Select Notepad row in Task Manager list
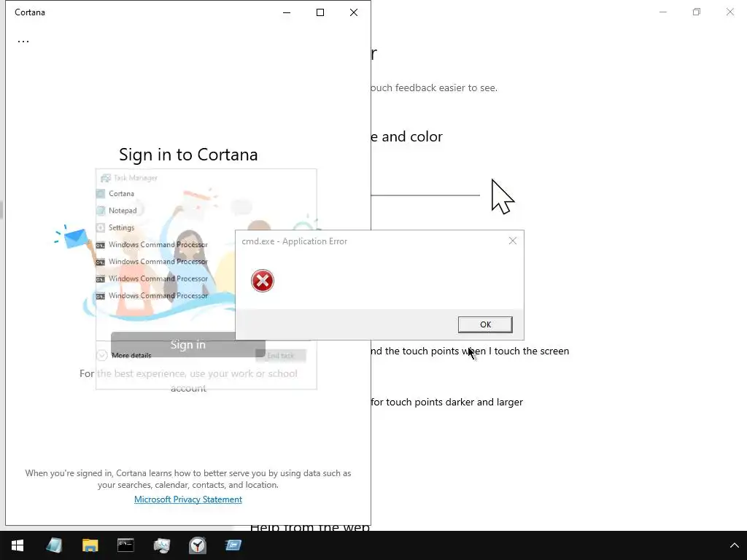The height and width of the screenshot is (560, 747). pos(206,211)
